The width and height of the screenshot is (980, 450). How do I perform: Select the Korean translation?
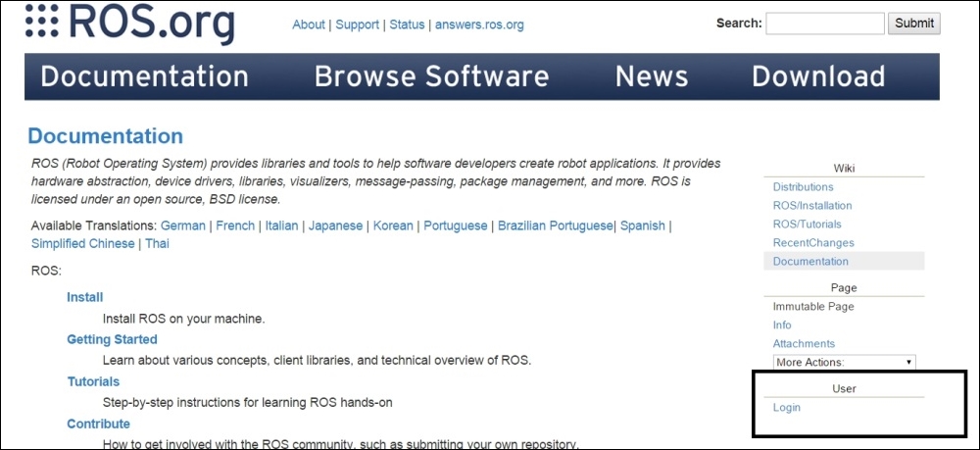click(393, 225)
